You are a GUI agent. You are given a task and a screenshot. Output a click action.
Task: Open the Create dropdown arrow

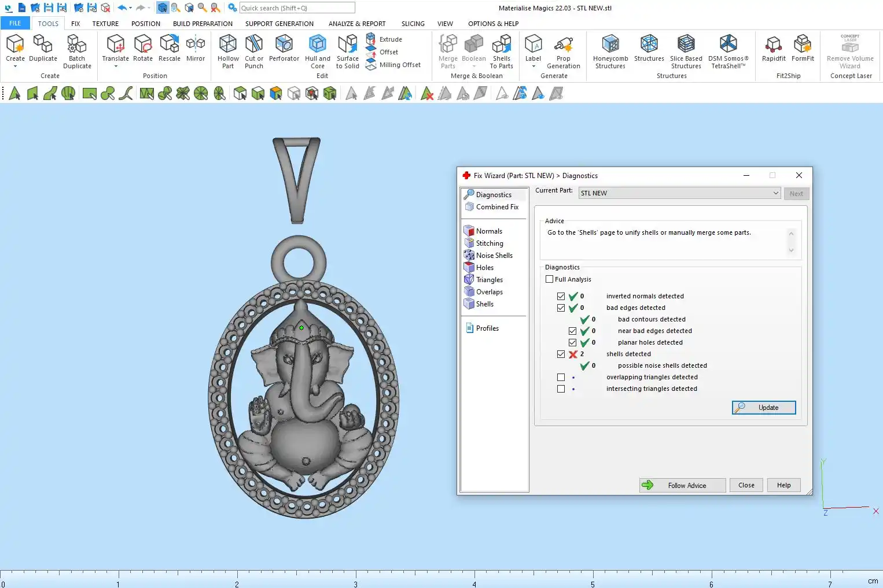[15, 66]
